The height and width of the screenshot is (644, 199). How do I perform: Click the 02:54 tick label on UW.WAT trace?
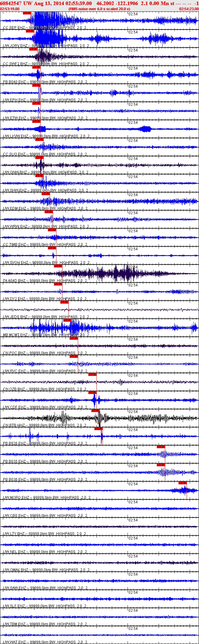click(x=133, y=629)
